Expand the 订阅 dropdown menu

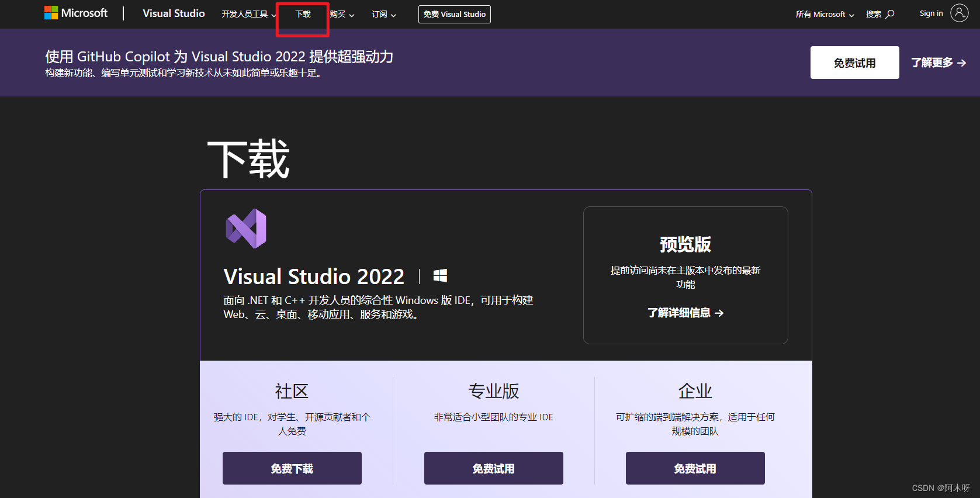pyautogui.click(x=384, y=14)
